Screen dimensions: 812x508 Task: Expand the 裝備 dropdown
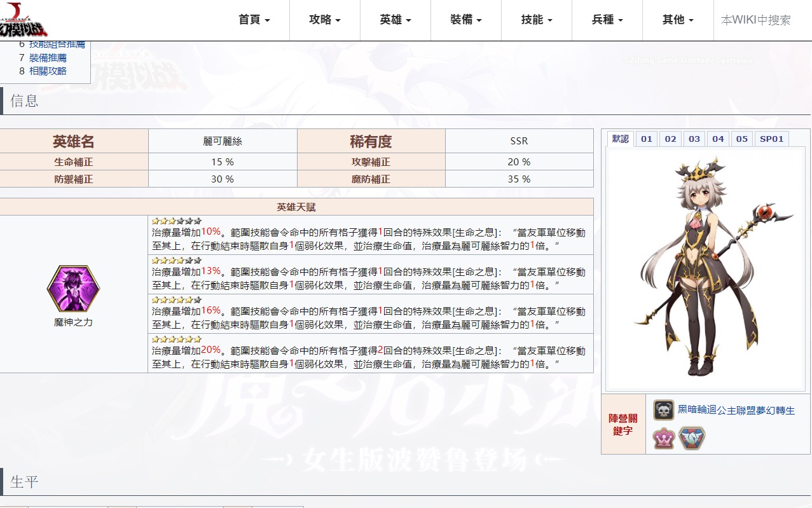point(465,20)
